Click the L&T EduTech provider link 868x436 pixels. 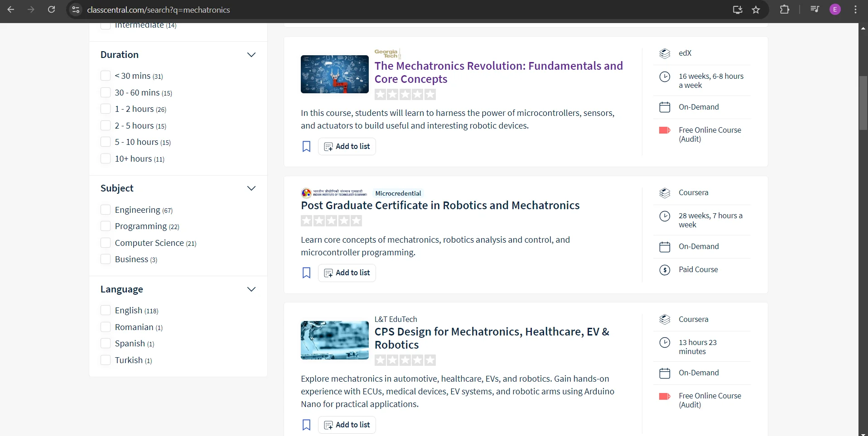coord(395,319)
